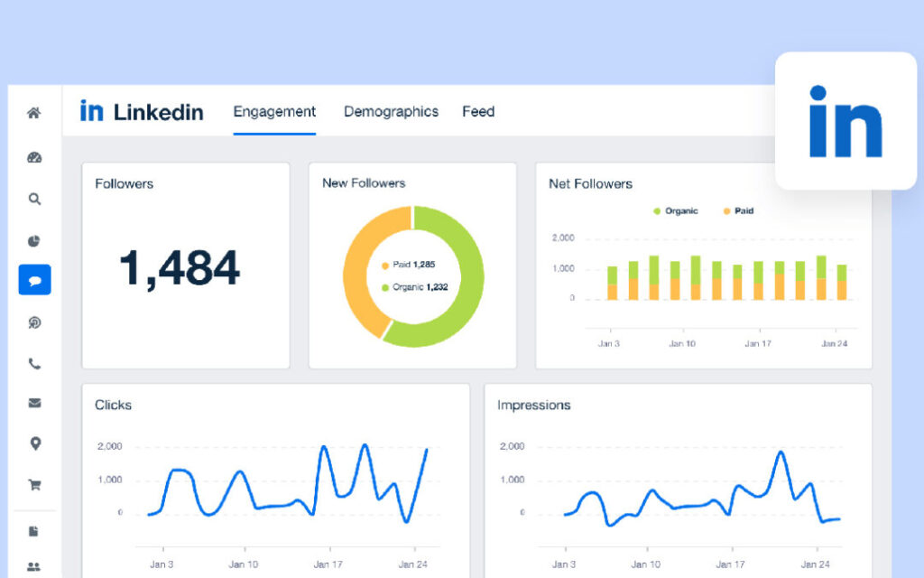
Task: Open the users group sidebar icon
Action: coord(34,567)
